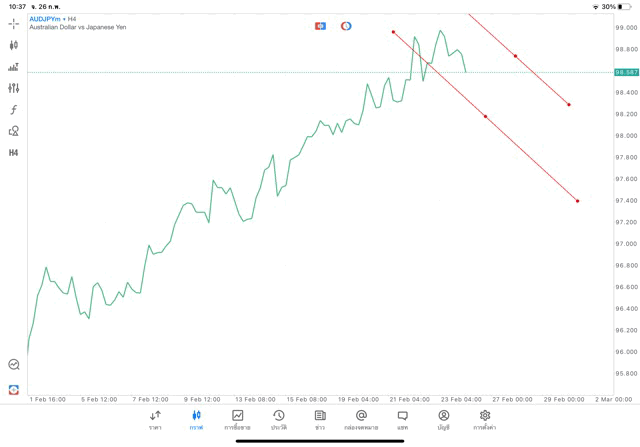Viewport: 640px width, 447px height.
Task: Open the การซื้อขาย (Trade) tab
Action: 237,419
